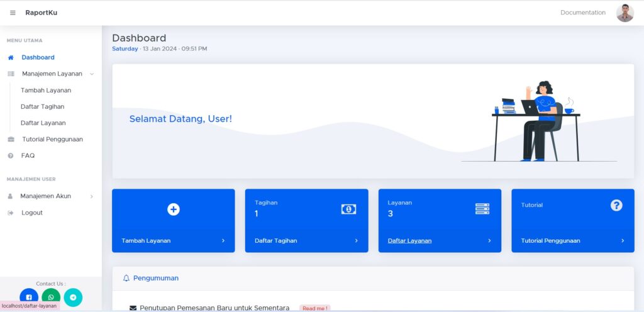Screen dimensions: 644x312
Task: Click the arrow on Tambah Layanan card
Action: coord(223,241)
